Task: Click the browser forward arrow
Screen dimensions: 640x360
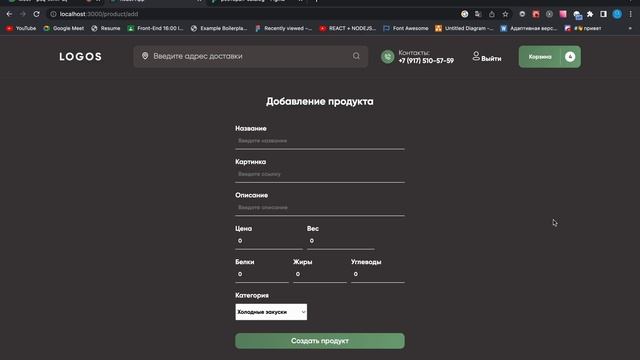Action: tap(23, 14)
